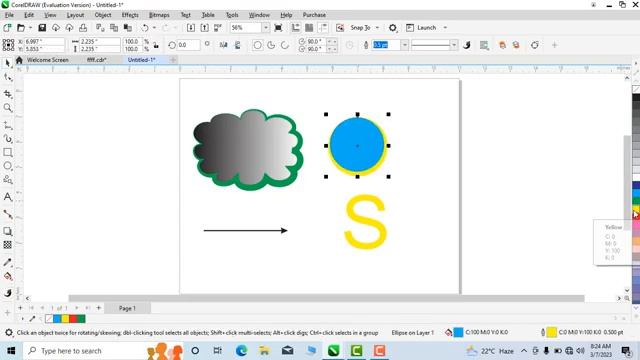Viewport: 640px width, 360px height.
Task: Click the X position input field
Action: 44,42
